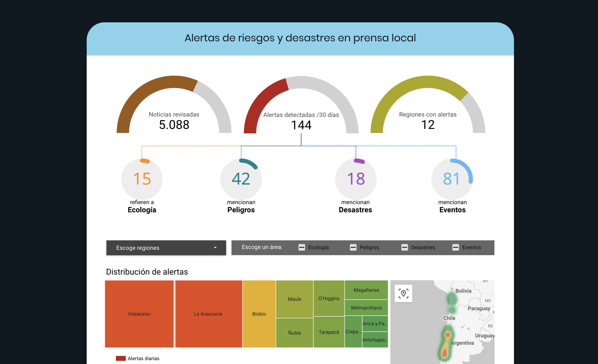
Task: Click the Ecología 15 circular indicator
Action: pyautogui.click(x=142, y=179)
